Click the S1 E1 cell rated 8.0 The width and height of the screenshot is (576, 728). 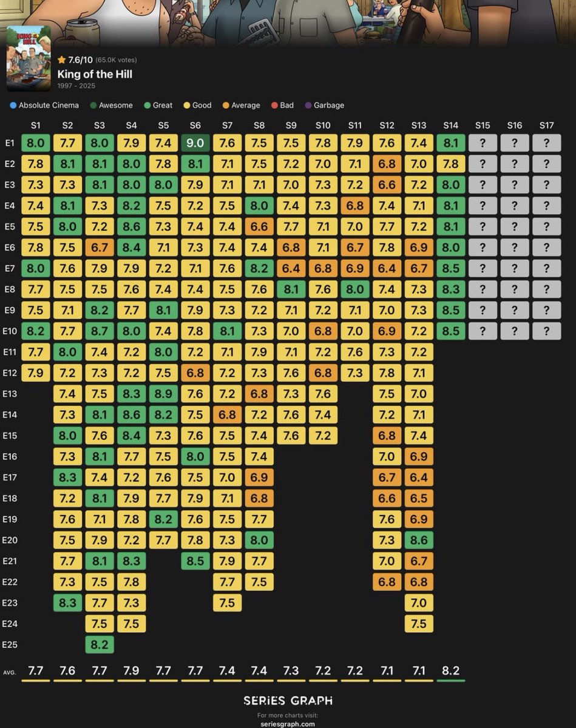35,143
